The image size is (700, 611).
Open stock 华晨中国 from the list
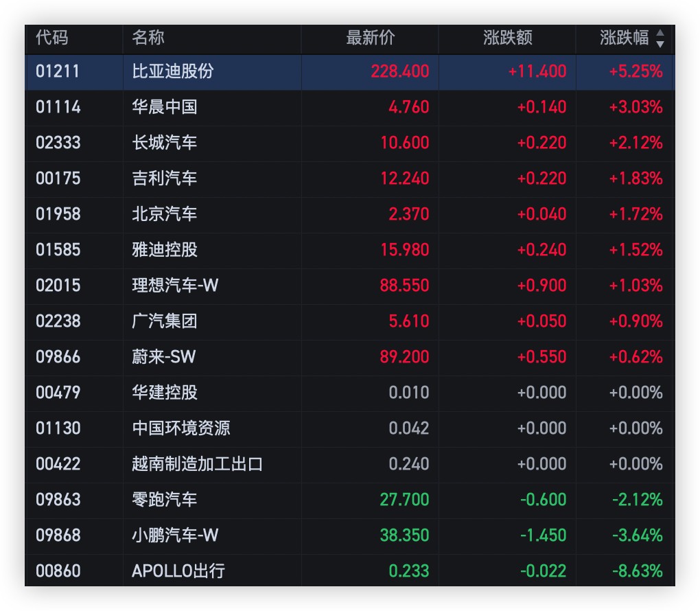coord(165,107)
